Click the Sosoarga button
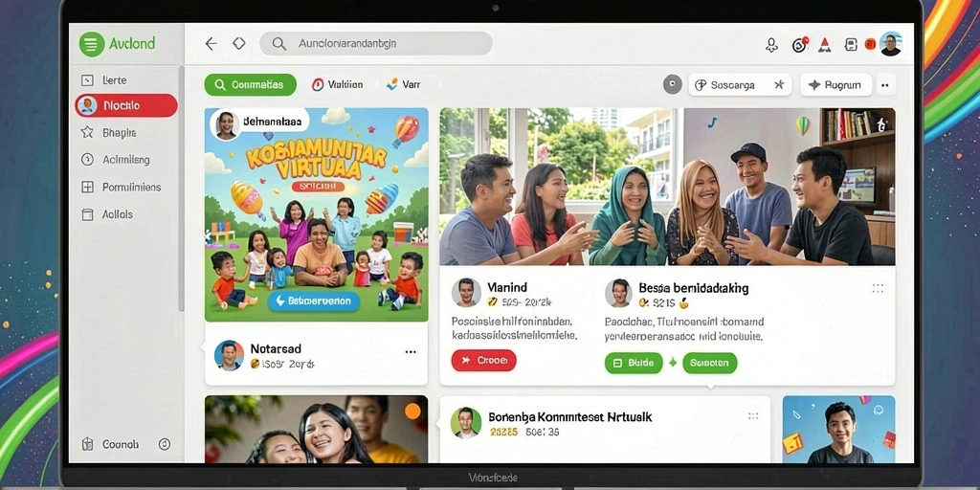The width and height of the screenshot is (980, 490). (740, 85)
